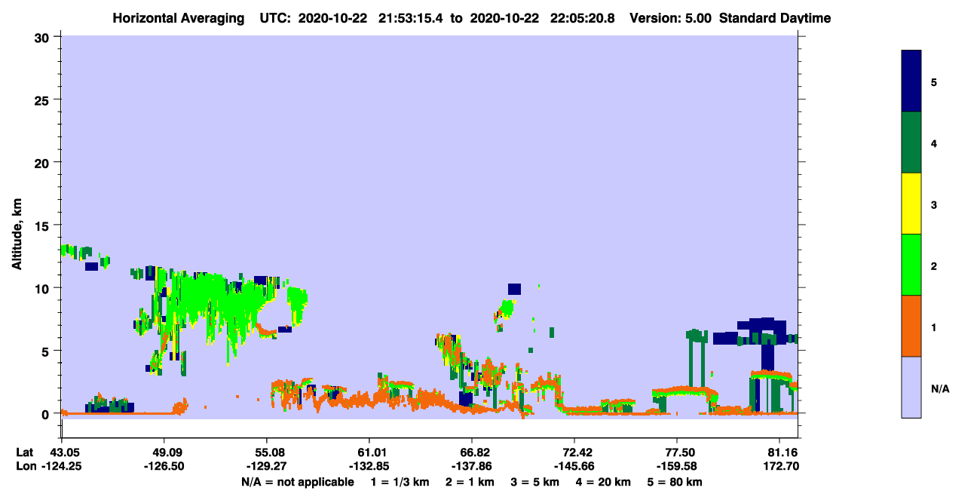The image size is (980, 503).
Task: Click longitude value 172.70
Action: pyautogui.click(x=782, y=466)
